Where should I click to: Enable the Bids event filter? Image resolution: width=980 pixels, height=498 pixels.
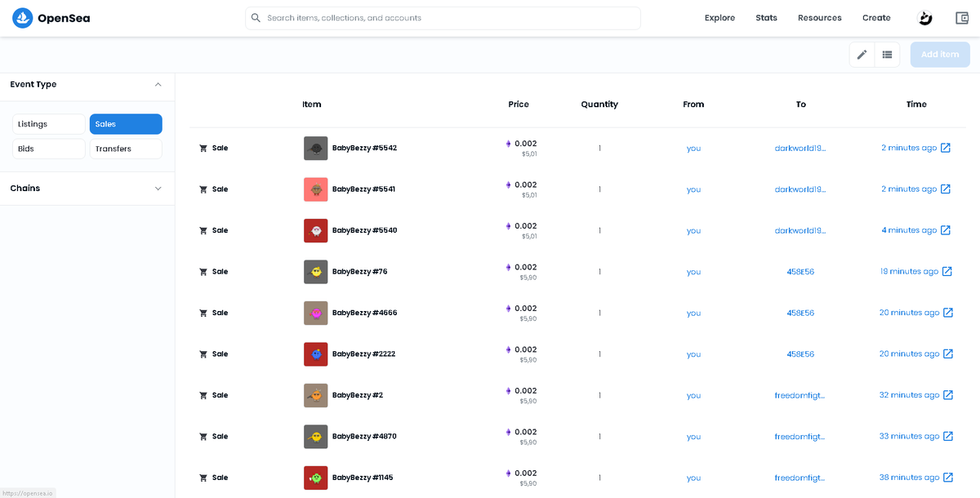[x=49, y=149]
